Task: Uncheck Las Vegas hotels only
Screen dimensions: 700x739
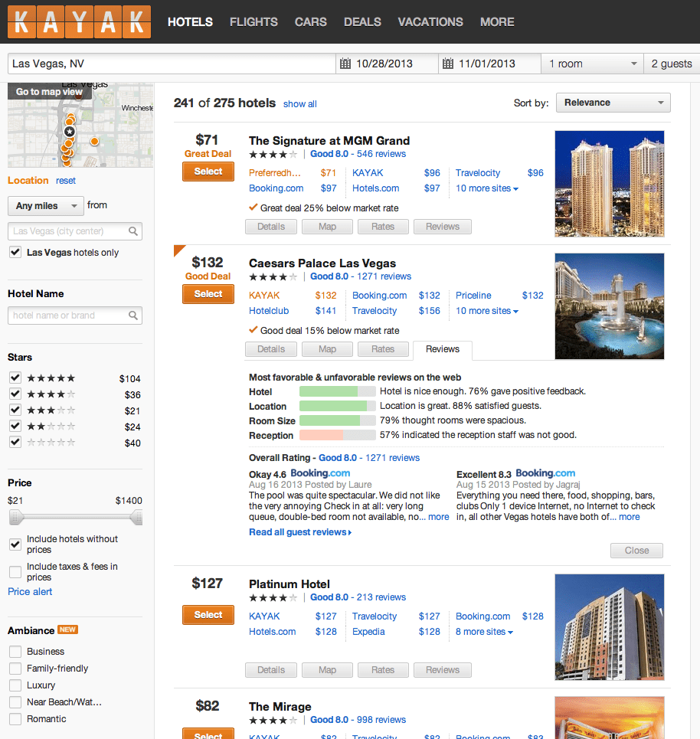Action: 15,252
